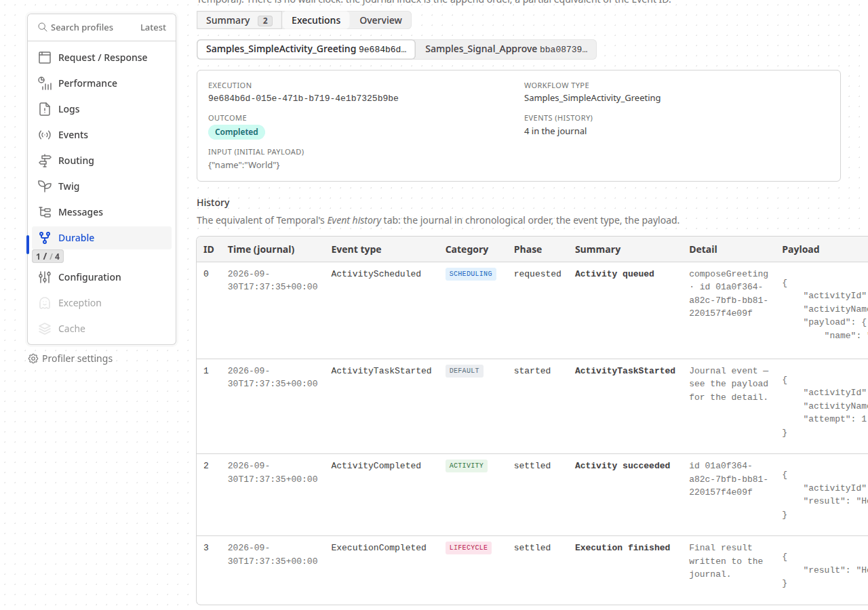Screen dimensions: 868x610
Task: Click the Durable 1 / 4 counter badge
Action: coord(47,256)
